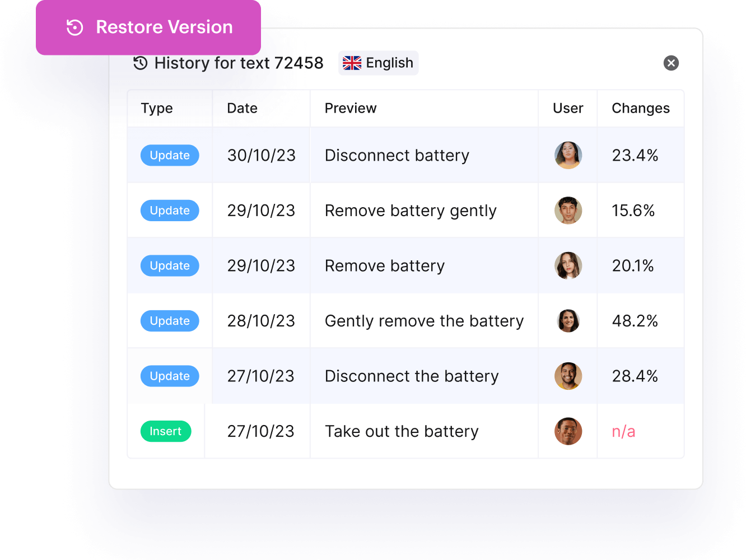Click the avatar in Gently remove the battery row
This screenshot has width=746, height=560.
(x=568, y=321)
